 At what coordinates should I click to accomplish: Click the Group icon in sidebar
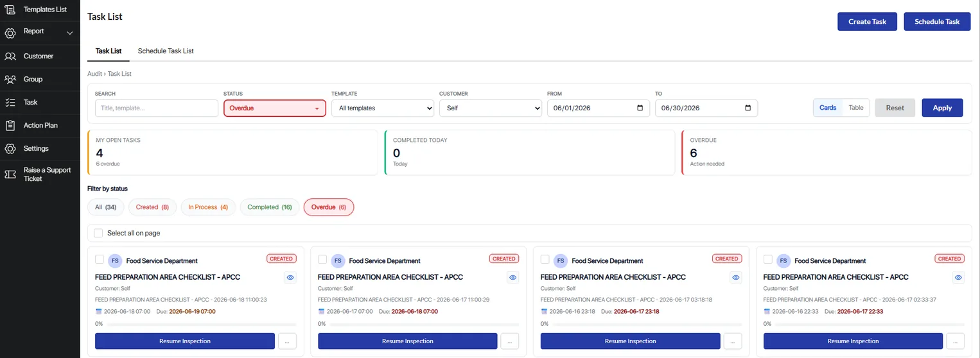pyautogui.click(x=10, y=80)
